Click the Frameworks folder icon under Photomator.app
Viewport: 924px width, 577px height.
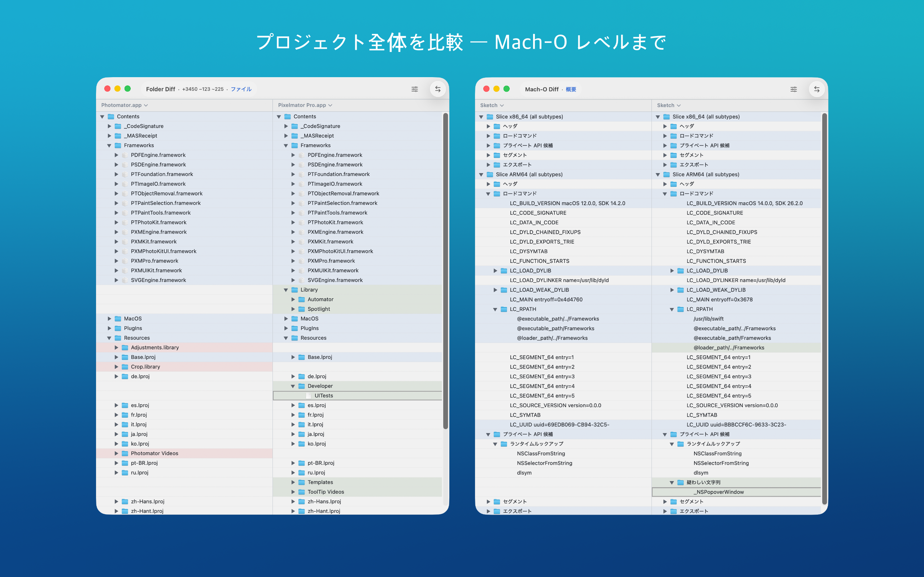click(118, 145)
